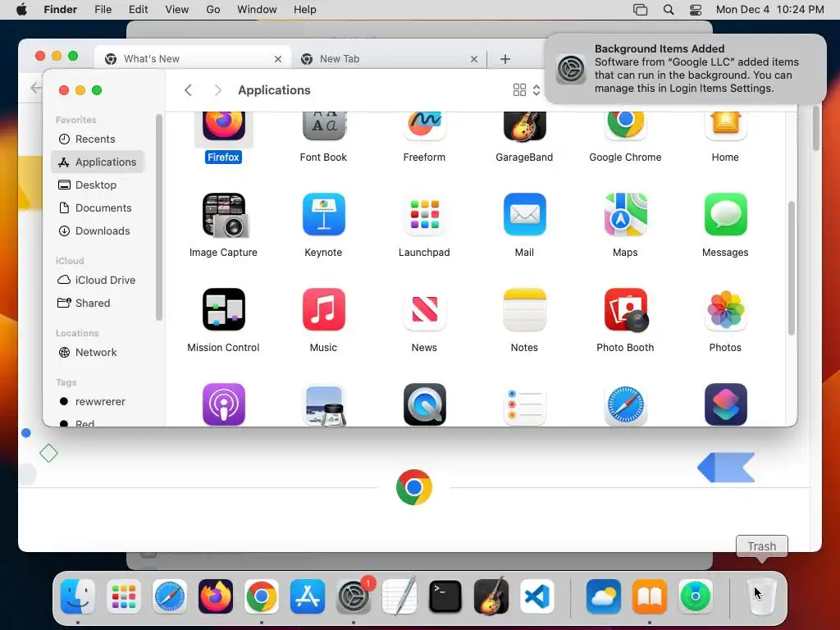Open Shared in Finder sidebar
Screen dimensions: 840x630
(98, 304)
